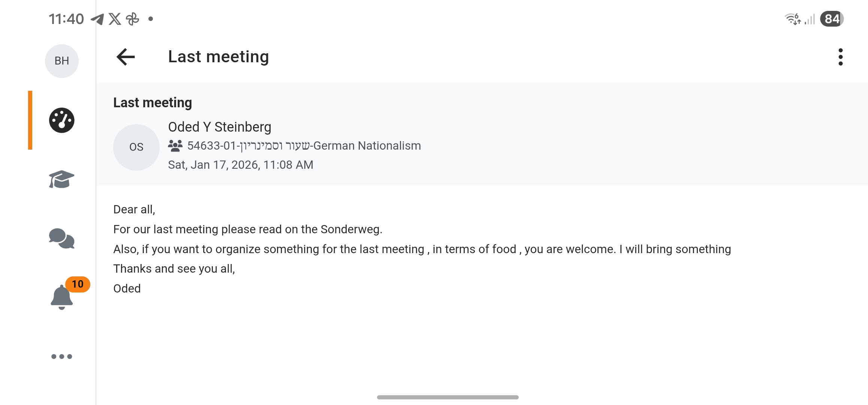Tap the orange 10 notifications badge
This screenshot has height=405, width=868.
[x=78, y=284]
